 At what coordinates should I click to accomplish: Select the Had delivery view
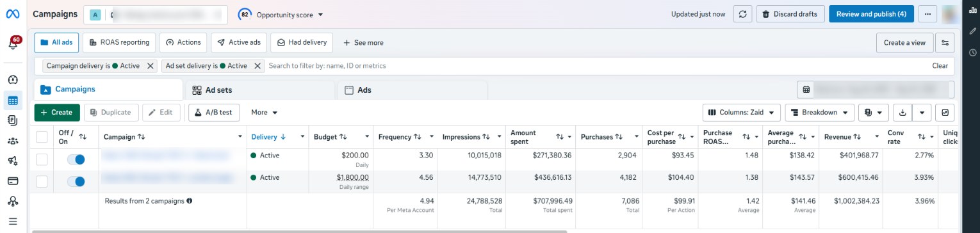(302, 42)
